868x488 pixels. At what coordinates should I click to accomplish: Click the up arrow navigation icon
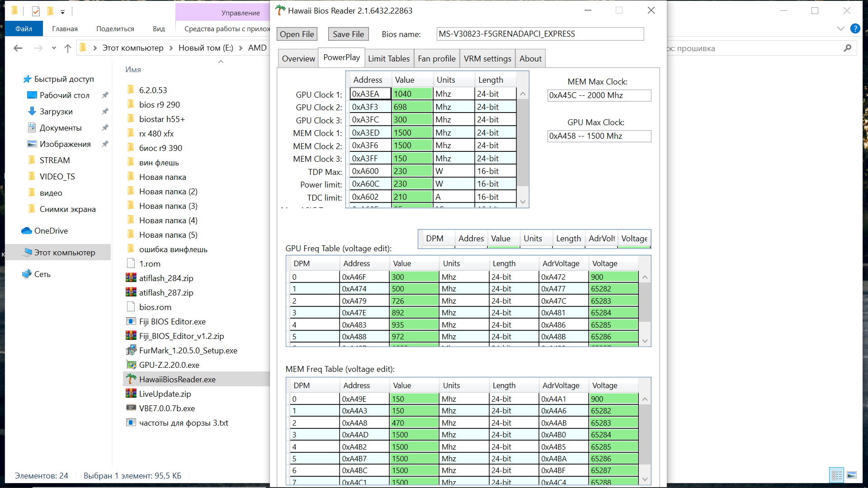[68, 48]
